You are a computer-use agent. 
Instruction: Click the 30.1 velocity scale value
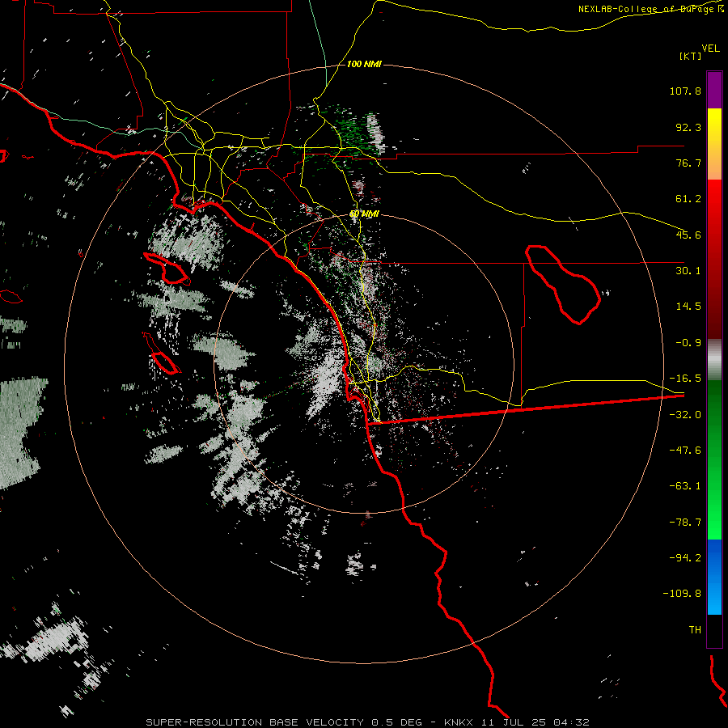point(688,271)
